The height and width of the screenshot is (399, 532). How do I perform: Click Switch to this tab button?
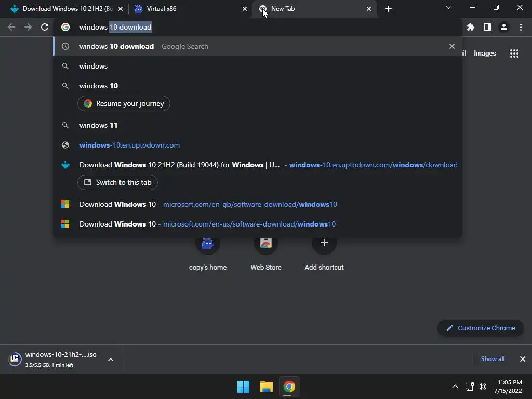pyautogui.click(x=117, y=182)
